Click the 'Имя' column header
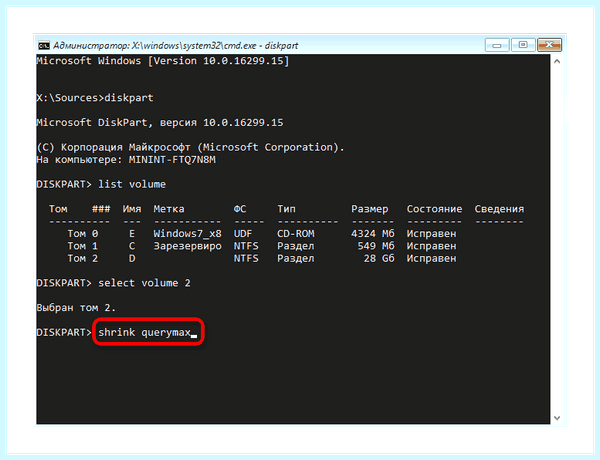 pyautogui.click(x=132, y=209)
